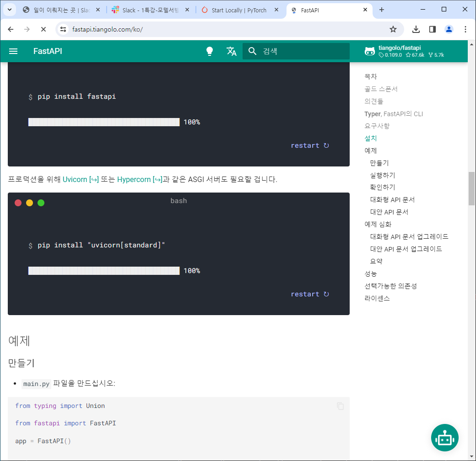
Task: Copy the main.py code with the copy icon
Action: tap(341, 406)
